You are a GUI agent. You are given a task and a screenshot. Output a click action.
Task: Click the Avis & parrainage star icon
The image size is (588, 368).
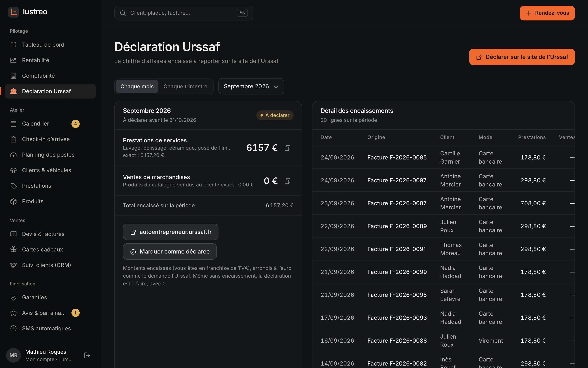pyautogui.click(x=13, y=313)
